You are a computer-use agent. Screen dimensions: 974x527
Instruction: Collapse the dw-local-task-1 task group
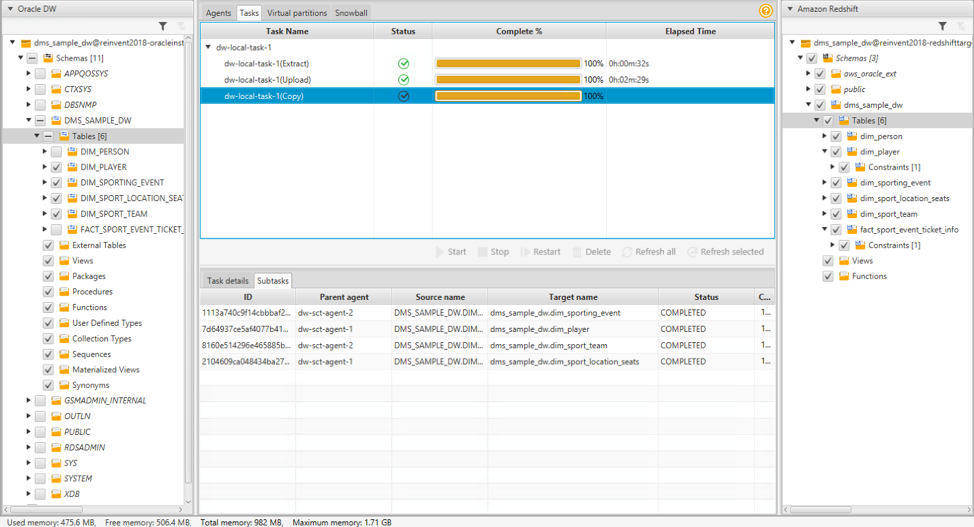point(209,47)
